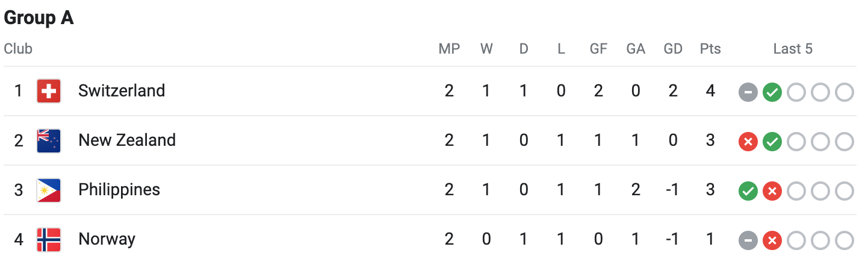The width and height of the screenshot is (868, 279).
Task: Click the New Zealand flag icon
Action: coord(49,140)
